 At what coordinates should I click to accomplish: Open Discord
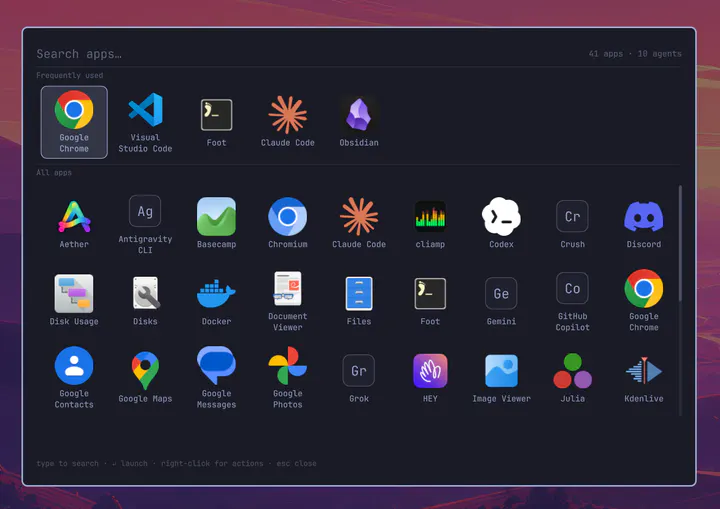click(x=643, y=224)
